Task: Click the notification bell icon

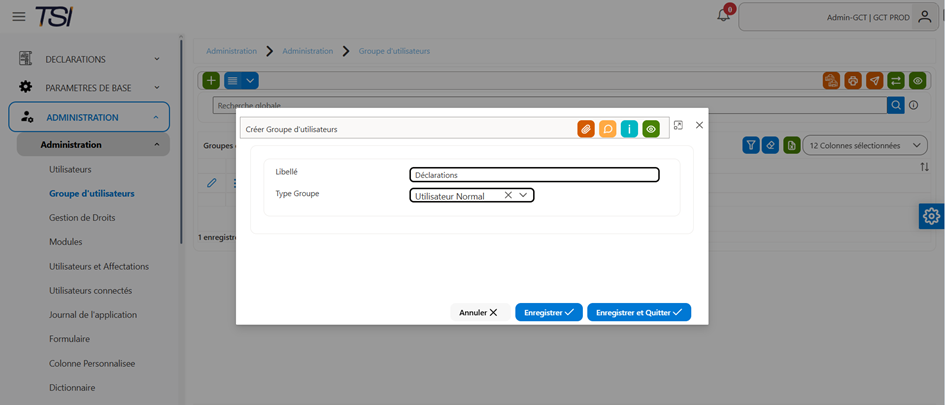Action: [723, 16]
